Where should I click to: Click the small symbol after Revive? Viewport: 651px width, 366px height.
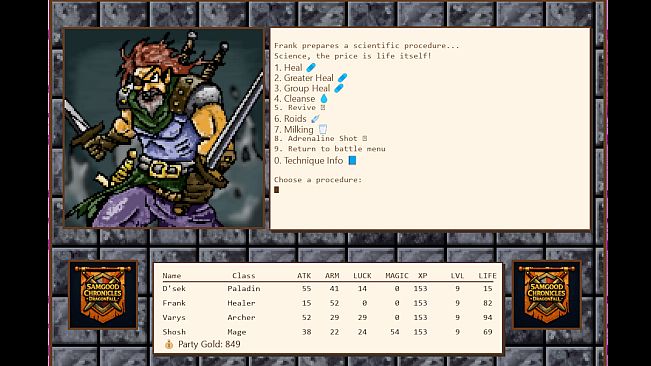323,107
